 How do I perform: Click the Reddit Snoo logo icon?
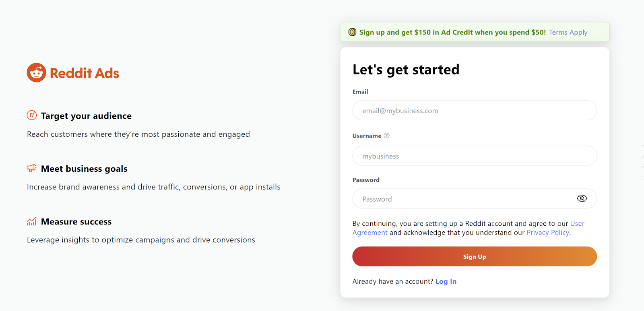[37, 72]
